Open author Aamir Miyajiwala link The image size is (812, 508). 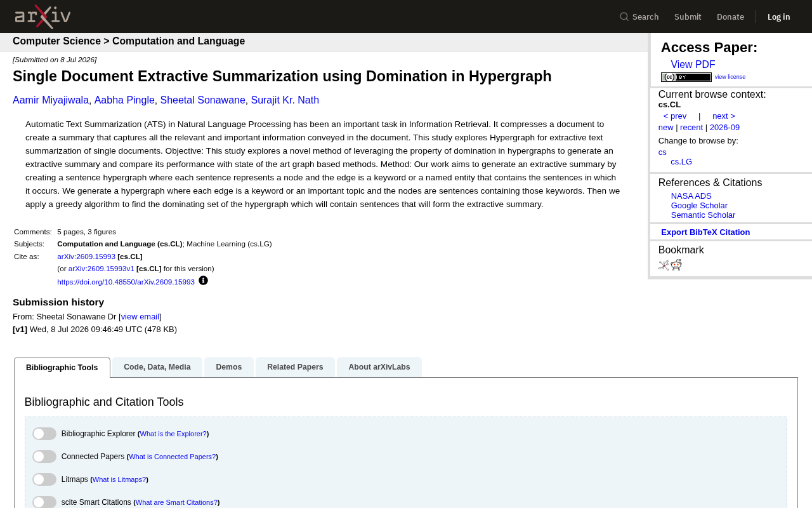[x=51, y=100]
